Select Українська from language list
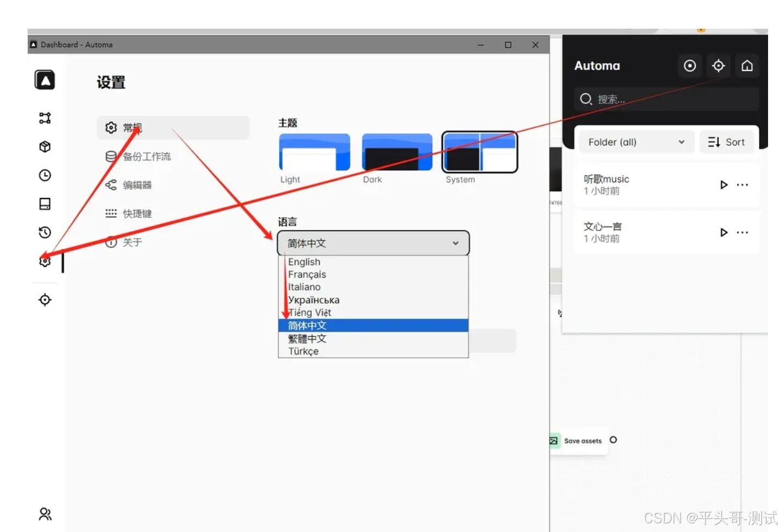Viewport: 780px width, 532px height. coord(373,300)
